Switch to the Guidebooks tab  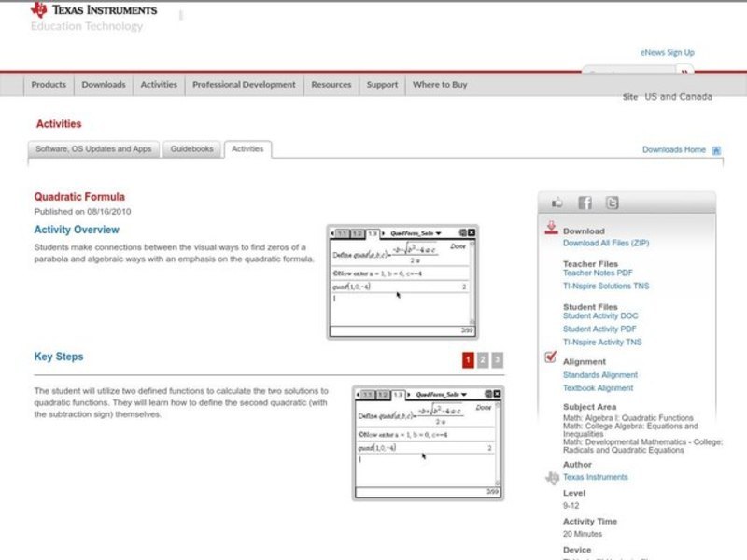[191, 149]
